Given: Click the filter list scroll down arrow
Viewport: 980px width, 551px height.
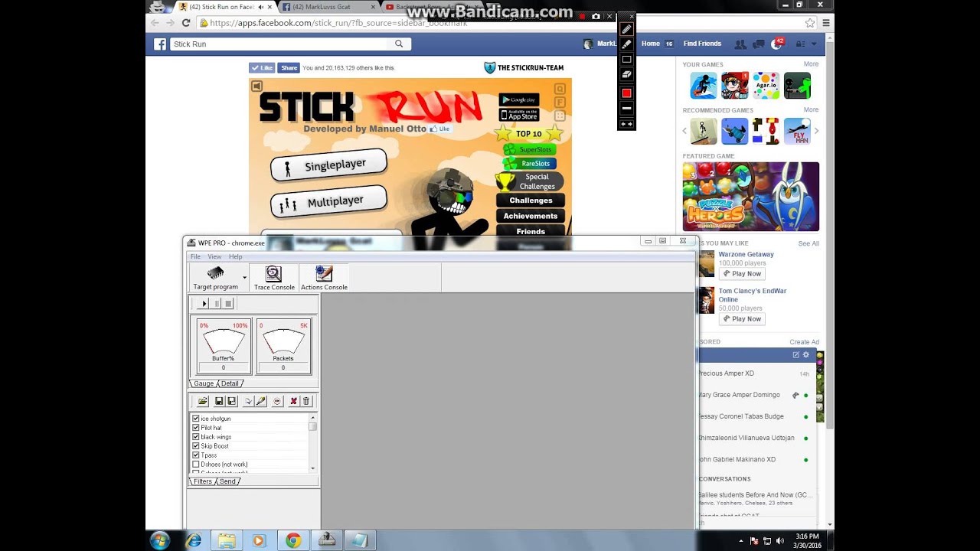Looking at the screenshot, I should pyautogui.click(x=312, y=468).
